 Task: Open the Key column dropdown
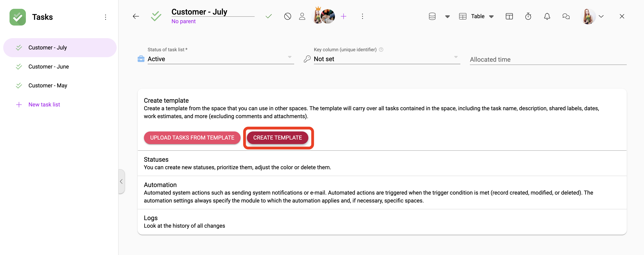click(387, 59)
